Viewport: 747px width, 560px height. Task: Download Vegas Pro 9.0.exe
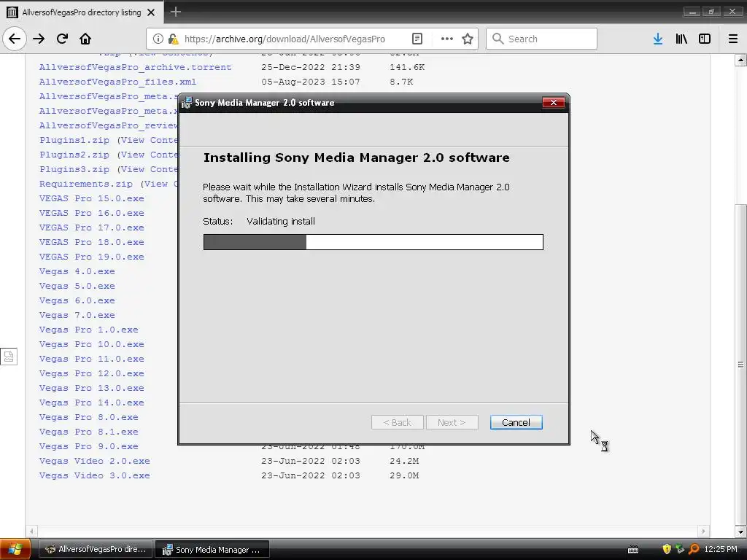(88, 446)
